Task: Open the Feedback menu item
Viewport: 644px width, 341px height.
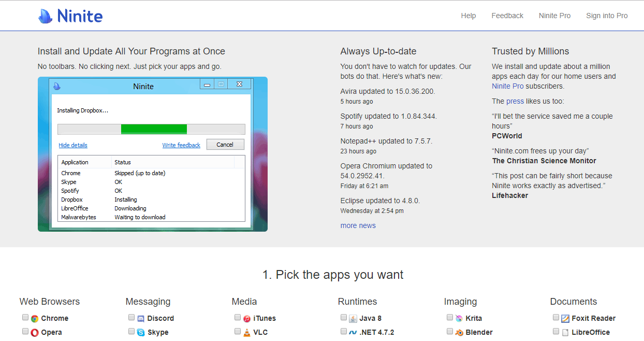Action: [x=507, y=16]
